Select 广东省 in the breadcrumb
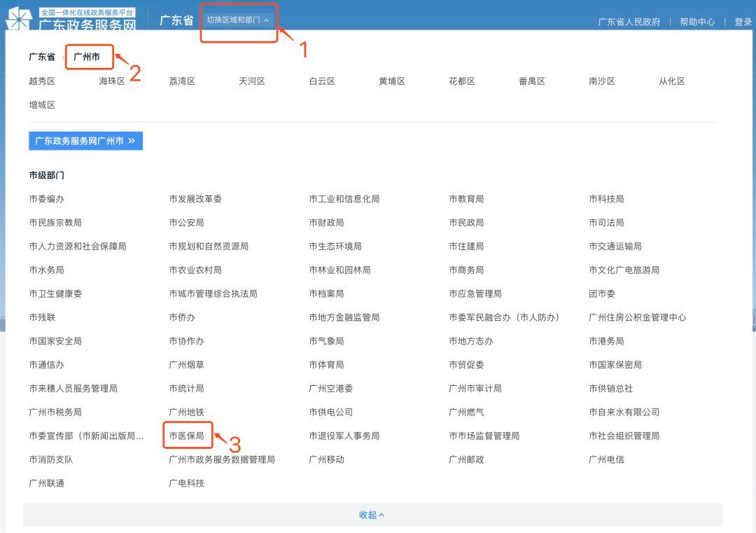The height and width of the screenshot is (533, 756). (x=41, y=56)
